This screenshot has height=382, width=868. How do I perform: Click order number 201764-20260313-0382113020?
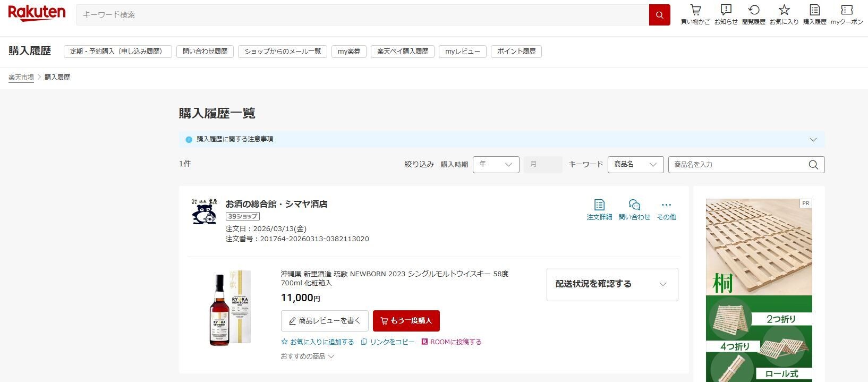click(314, 239)
